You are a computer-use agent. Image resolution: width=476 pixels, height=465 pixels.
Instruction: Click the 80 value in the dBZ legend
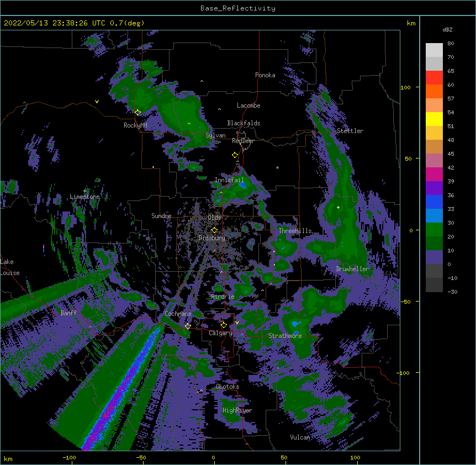pos(451,44)
